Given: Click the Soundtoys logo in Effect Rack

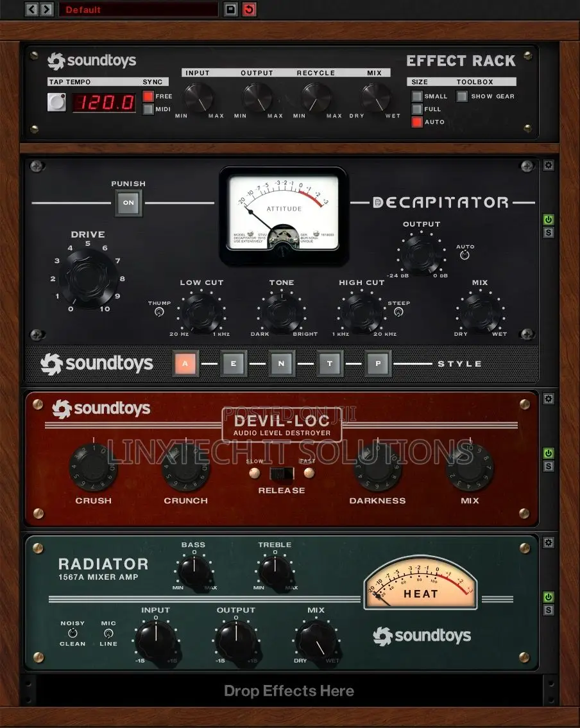Looking at the screenshot, I should [x=92, y=61].
